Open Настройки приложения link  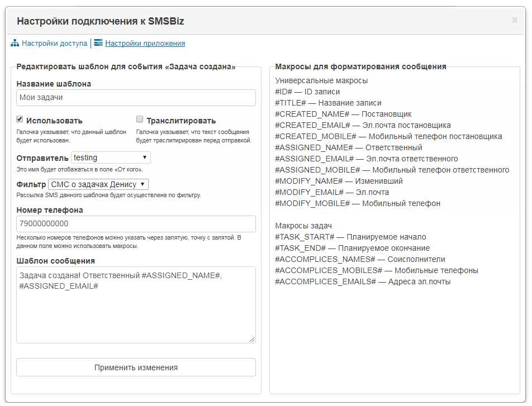[x=145, y=43]
